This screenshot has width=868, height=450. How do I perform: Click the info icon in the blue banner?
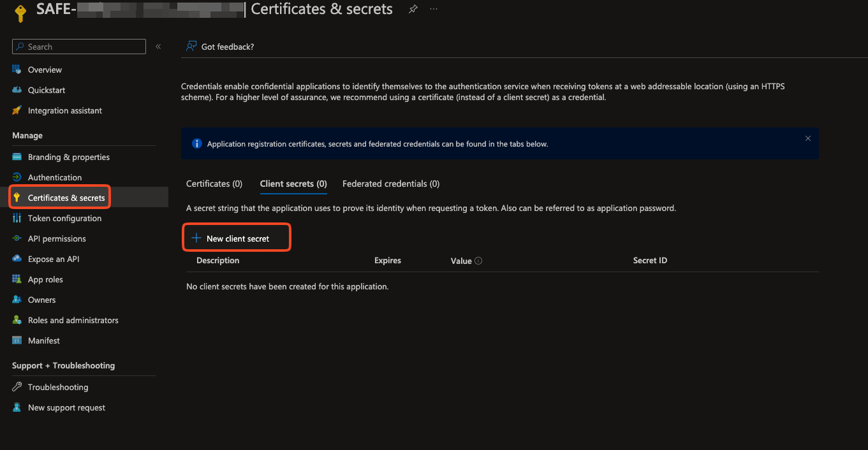[197, 143]
